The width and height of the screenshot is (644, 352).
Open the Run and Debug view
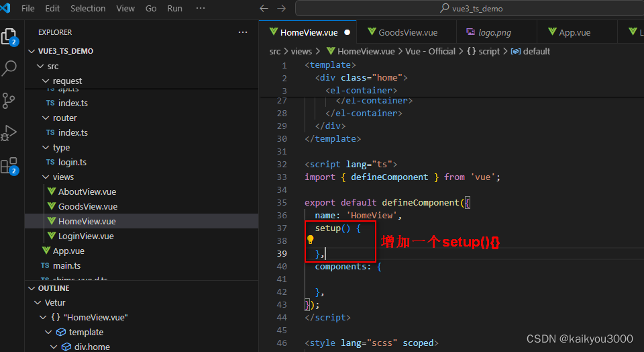tap(8, 133)
